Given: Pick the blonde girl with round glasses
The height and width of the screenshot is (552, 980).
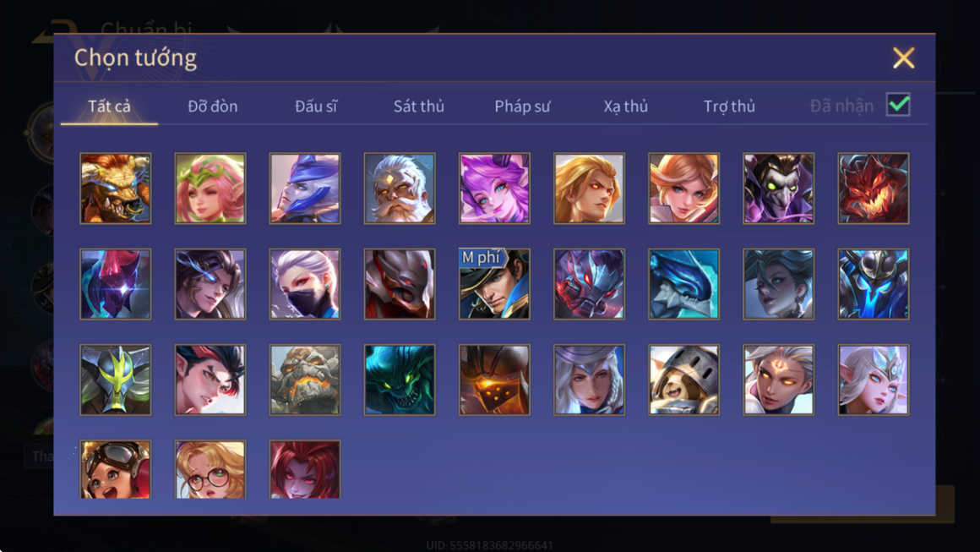Looking at the screenshot, I should click(x=210, y=469).
